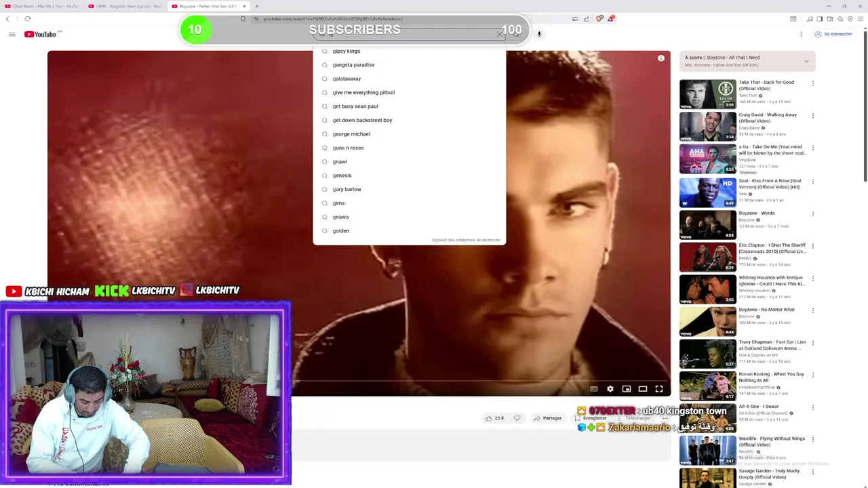Screen dimensions: 868x488
Task: Open 'Westlife - Flying Without Wings' thumbnail
Action: (x=708, y=450)
